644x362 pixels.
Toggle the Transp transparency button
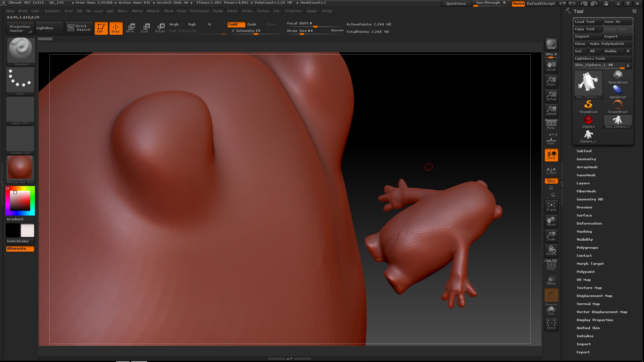(x=551, y=280)
